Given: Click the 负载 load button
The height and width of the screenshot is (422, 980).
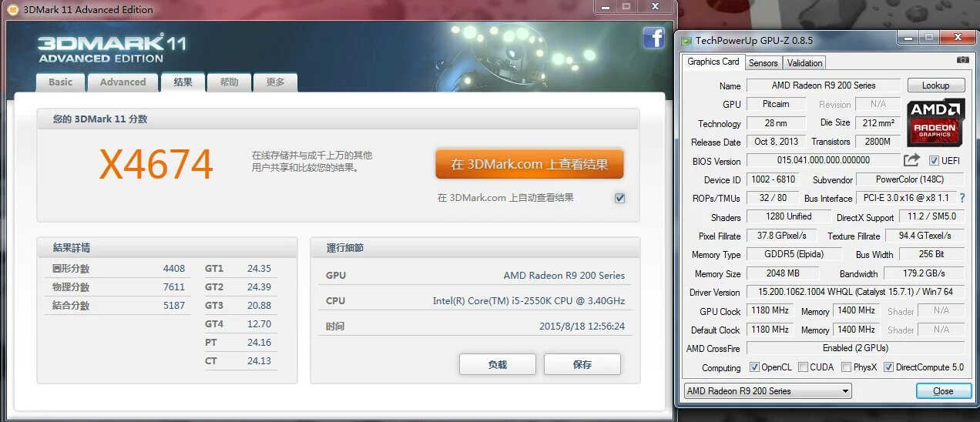Looking at the screenshot, I should [497, 364].
